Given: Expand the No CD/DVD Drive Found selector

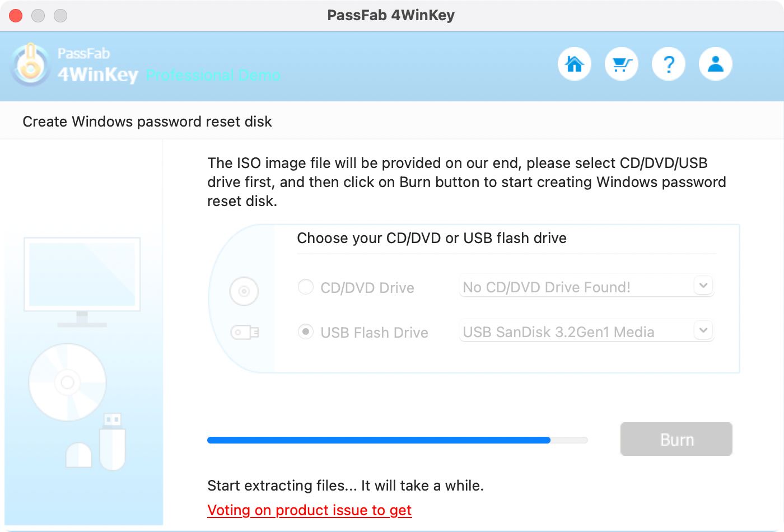Looking at the screenshot, I should tap(703, 286).
